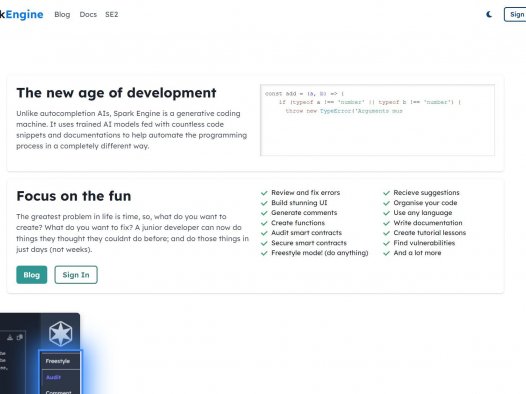Click the text Audit smart contracts
Image resolution: width=526 pixels, height=394 pixels.
pyautogui.click(x=307, y=233)
